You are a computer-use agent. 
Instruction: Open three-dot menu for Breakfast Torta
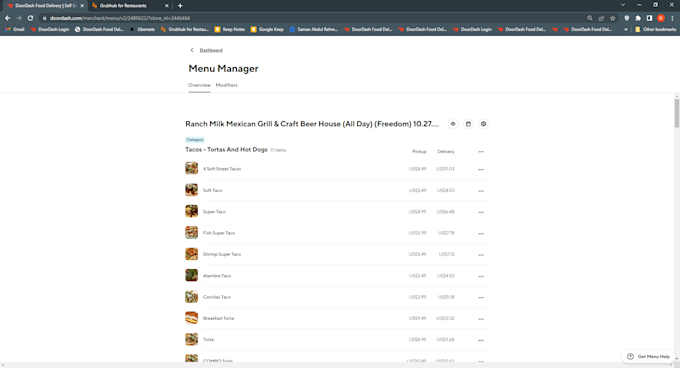pos(481,319)
